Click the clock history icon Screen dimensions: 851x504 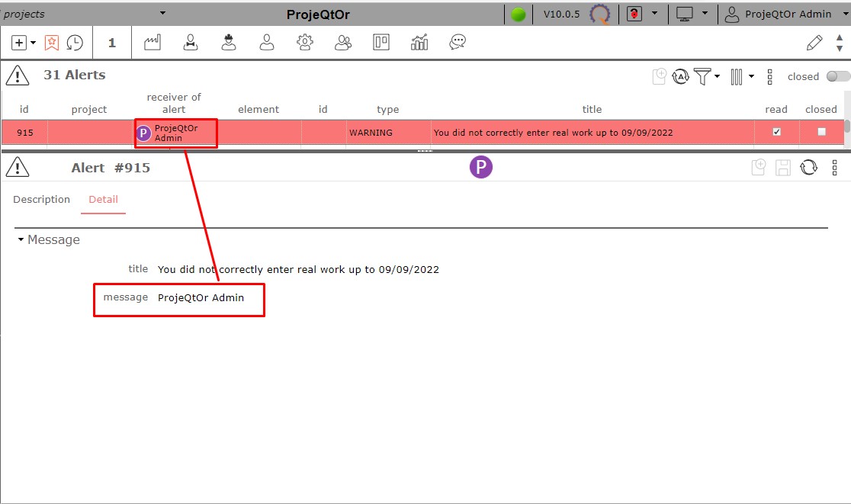point(75,43)
